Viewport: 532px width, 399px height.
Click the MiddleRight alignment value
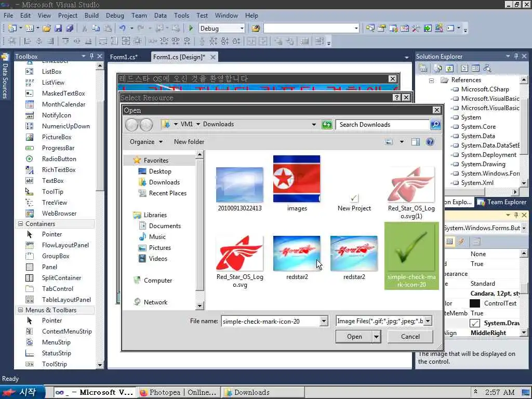pos(488,333)
